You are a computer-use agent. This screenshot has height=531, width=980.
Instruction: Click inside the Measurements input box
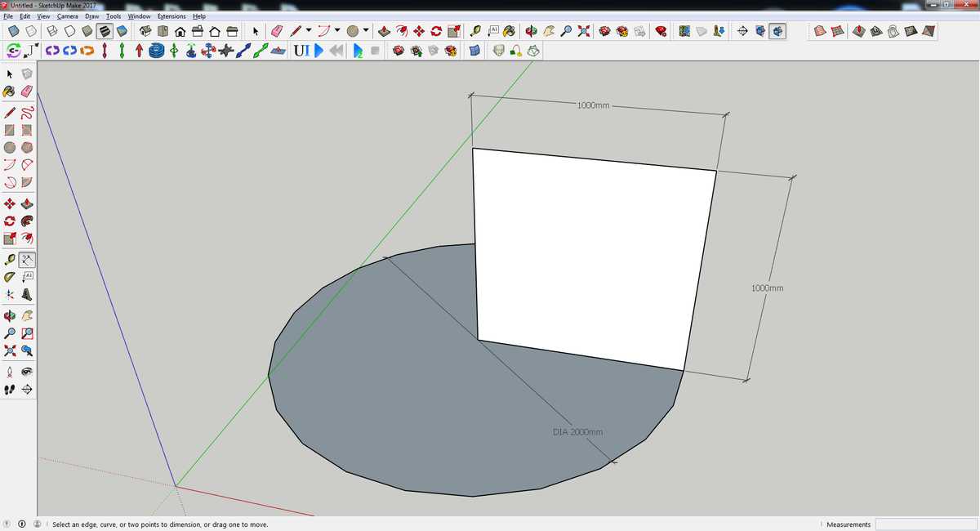(925, 524)
